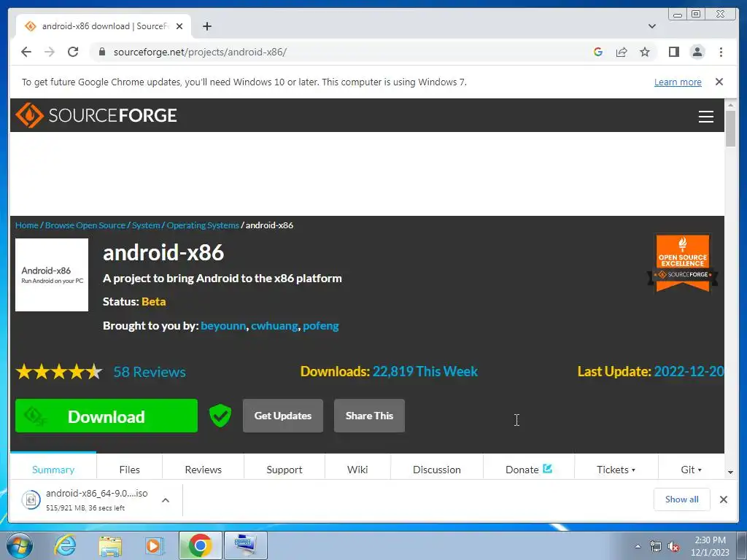This screenshot has height=560, width=747.
Task: Click the 22,819 This Week downloads link
Action: tap(425, 371)
